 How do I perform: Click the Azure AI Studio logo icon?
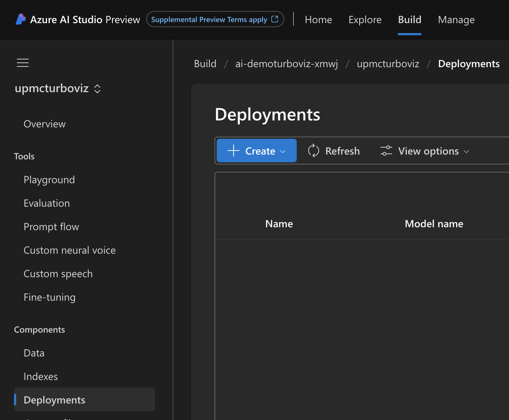tap(21, 19)
